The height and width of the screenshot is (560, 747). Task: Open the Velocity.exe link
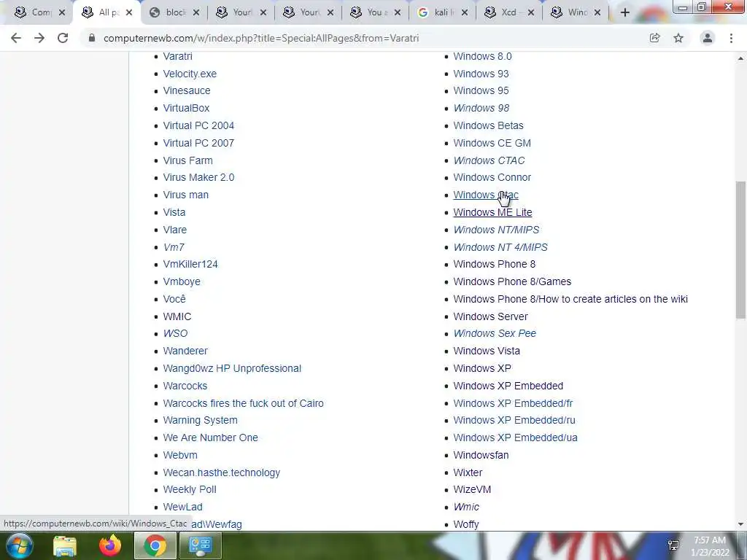(x=190, y=74)
